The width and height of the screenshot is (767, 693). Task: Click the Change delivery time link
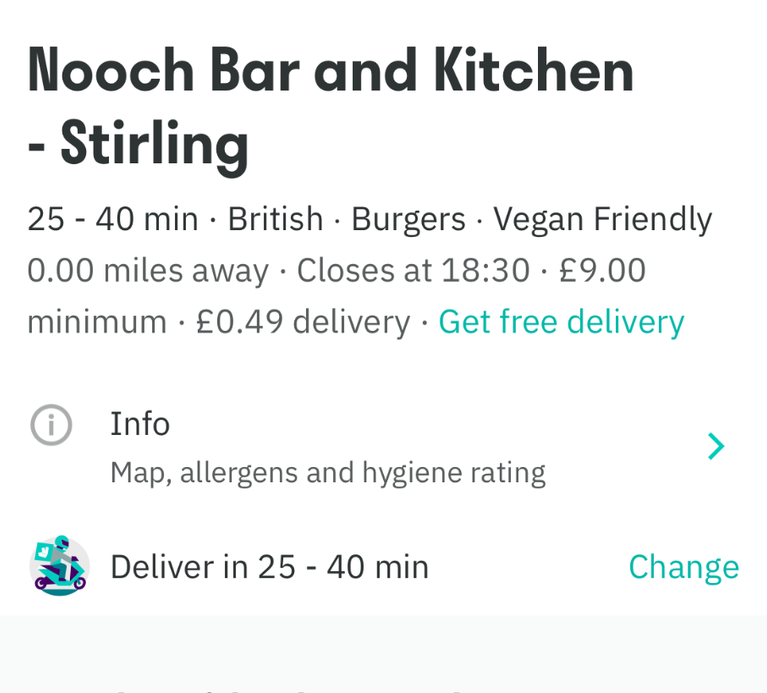tap(683, 567)
